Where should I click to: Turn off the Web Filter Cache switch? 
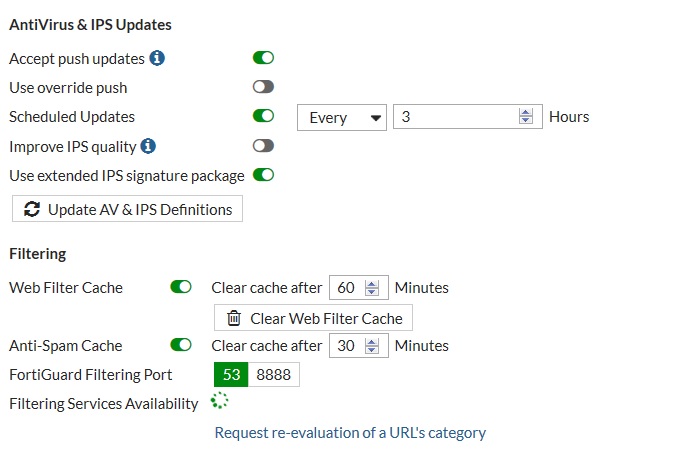coord(181,287)
